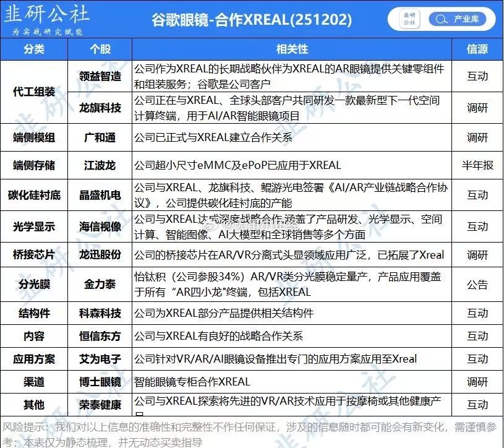Select the 代工组装 category cell
The image size is (504, 448).
click(34, 92)
